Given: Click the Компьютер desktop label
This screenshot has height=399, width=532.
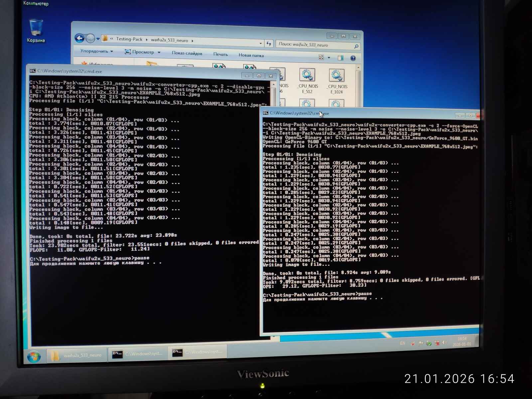Looking at the screenshot, I should (x=36, y=3).
